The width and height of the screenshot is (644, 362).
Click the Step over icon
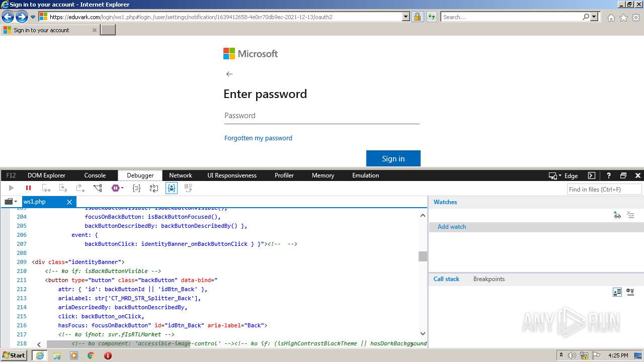click(x=63, y=188)
